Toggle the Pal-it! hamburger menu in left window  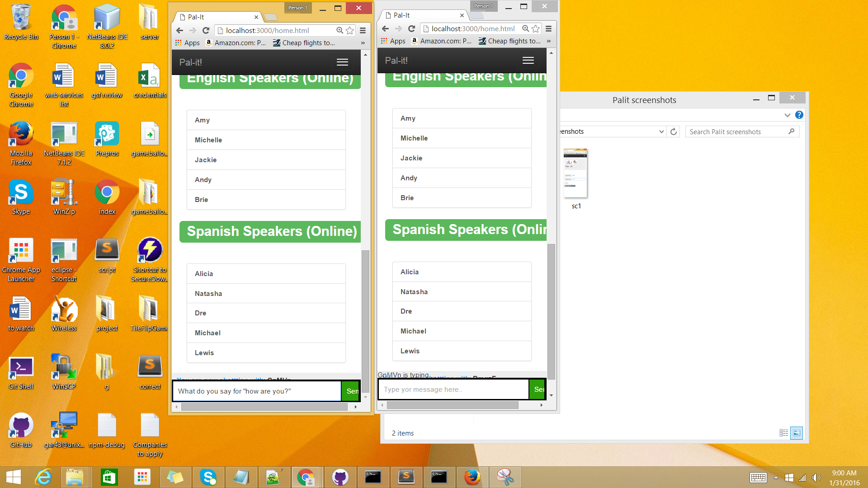tap(342, 62)
